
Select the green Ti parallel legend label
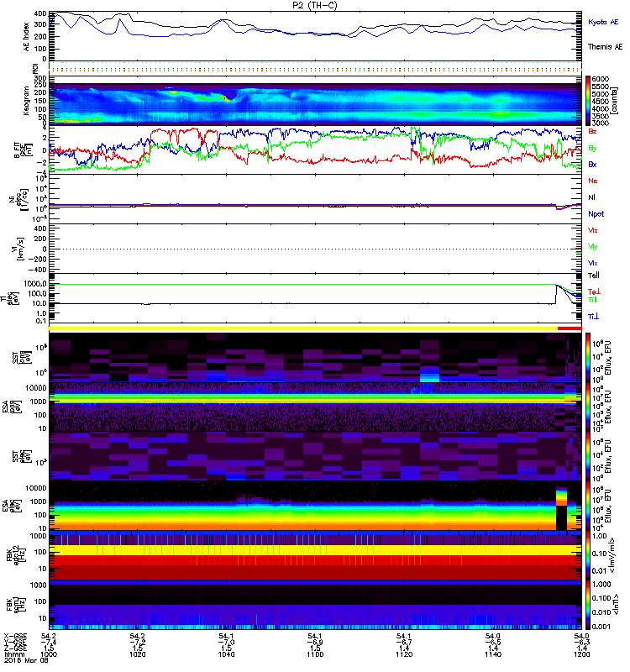(x=592, y=300)
